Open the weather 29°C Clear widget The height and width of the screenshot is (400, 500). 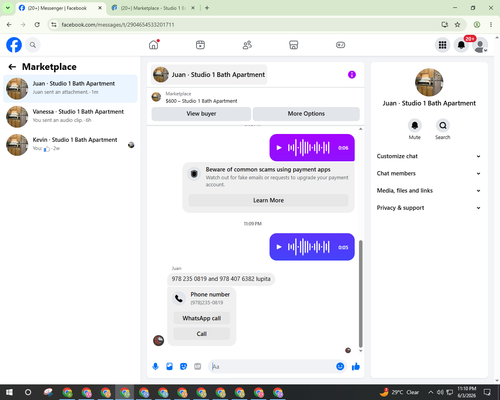coord(399,392)
